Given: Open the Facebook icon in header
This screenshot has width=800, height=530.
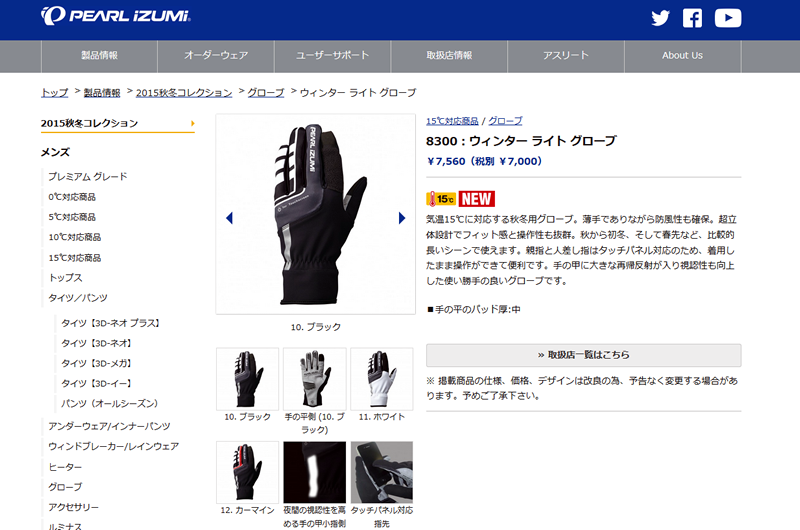Looking at the screenshot, I should tap(692, 18).
